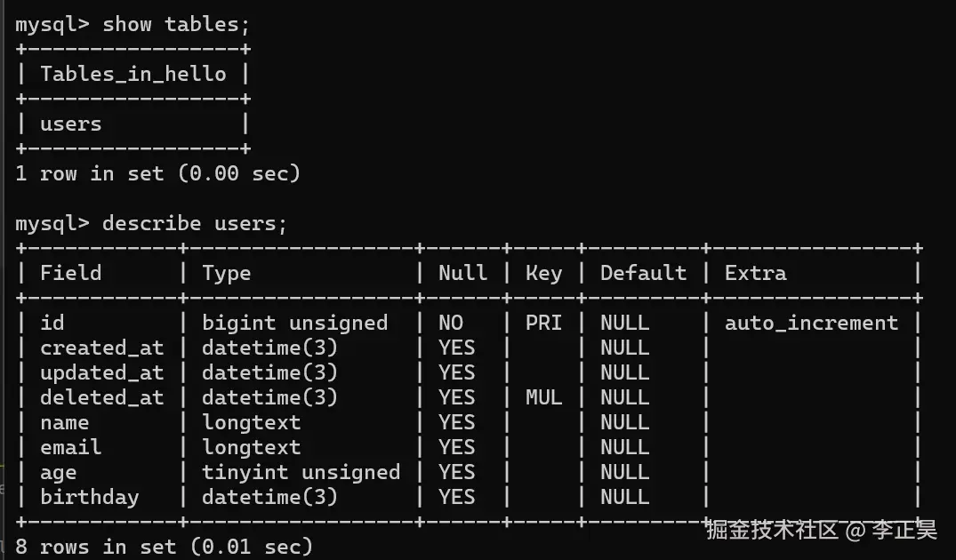
Task: Click the 'Field' column header
Action: pos(71,273)
